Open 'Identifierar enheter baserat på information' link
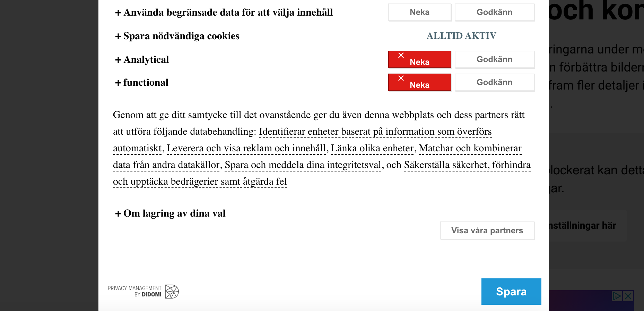Screen dimensions: 644x311 tap(375, 132)
